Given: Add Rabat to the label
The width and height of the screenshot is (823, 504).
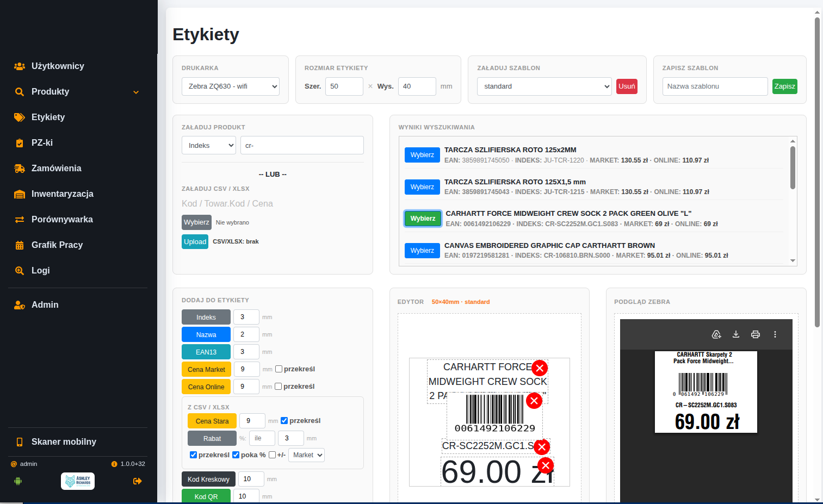Looking at the screenshot, I should (x=212, y=439).
